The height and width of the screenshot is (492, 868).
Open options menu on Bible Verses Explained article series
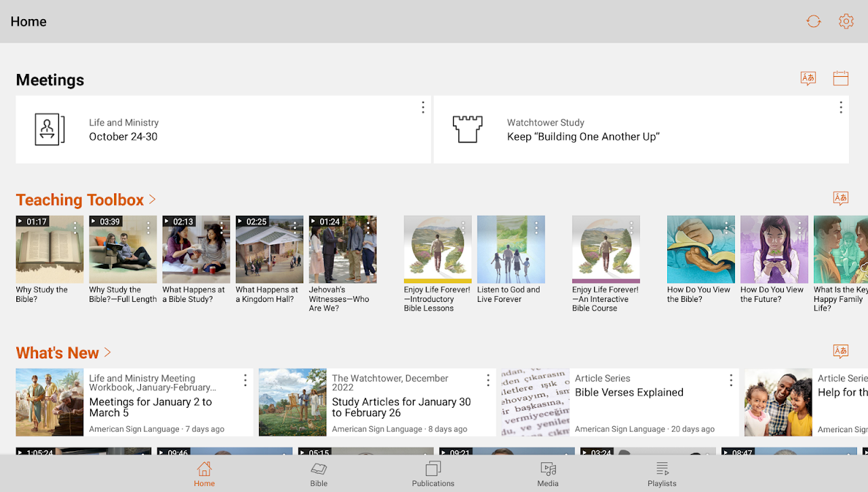point(730,380)
